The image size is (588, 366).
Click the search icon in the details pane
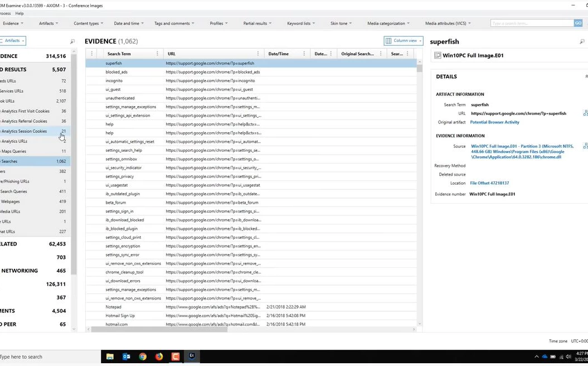582,42
